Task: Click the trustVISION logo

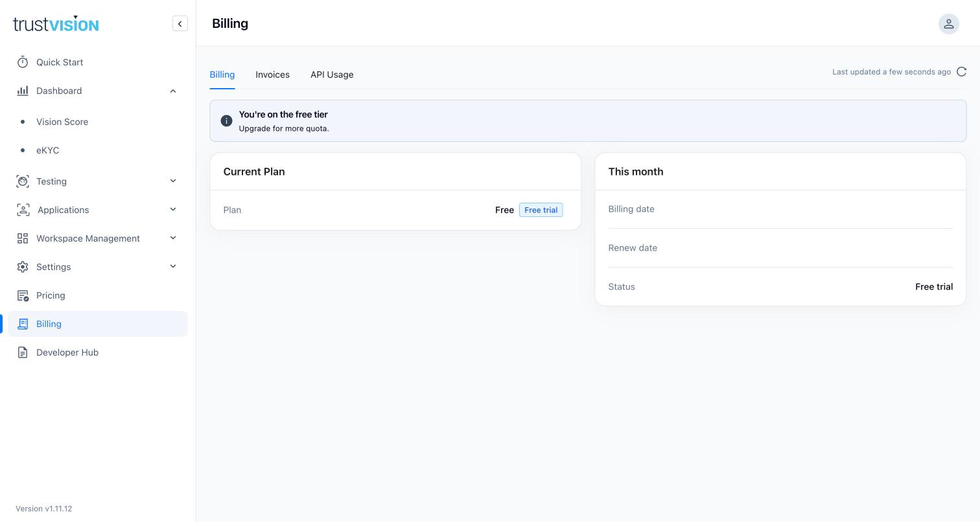Action: point(56,24)
